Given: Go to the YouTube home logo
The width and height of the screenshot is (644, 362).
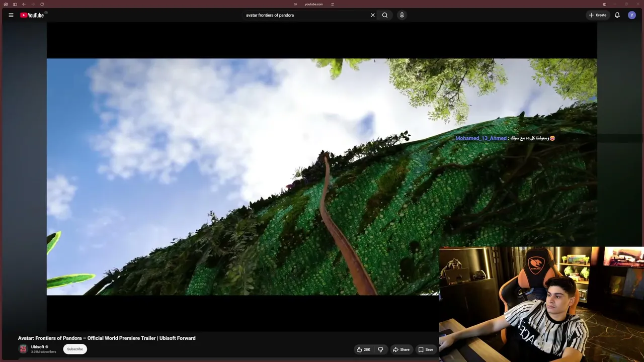Looking at the screenshot, I should (32, 15).
